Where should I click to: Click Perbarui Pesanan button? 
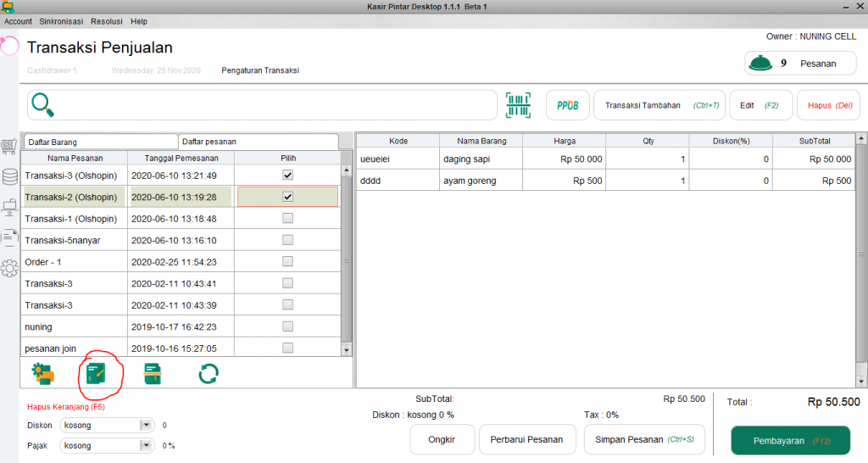coord(526,439)
